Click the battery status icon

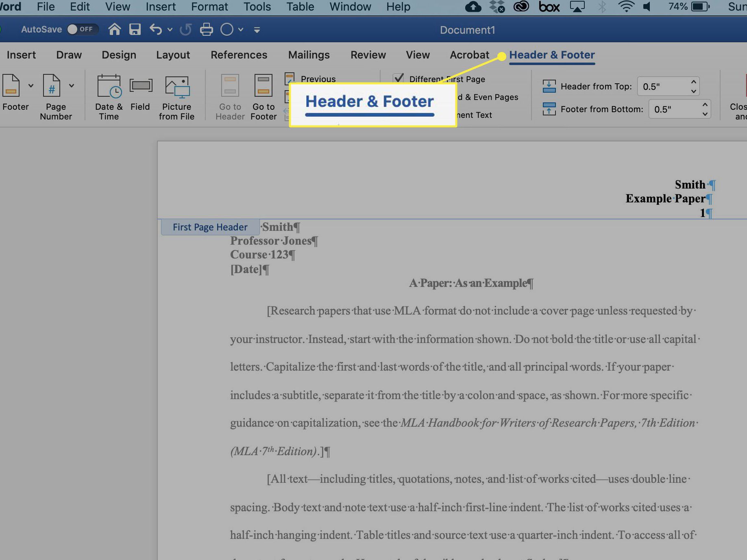(700, 7)
